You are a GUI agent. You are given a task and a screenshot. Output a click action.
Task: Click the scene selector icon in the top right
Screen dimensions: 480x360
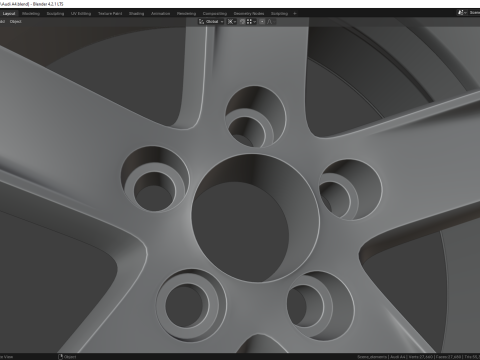pyautogui.click(x=461, y=13)
